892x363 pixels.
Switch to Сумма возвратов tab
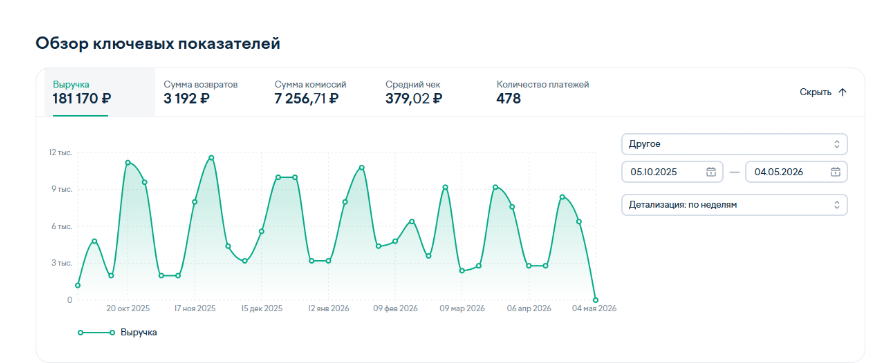point(201,92)
